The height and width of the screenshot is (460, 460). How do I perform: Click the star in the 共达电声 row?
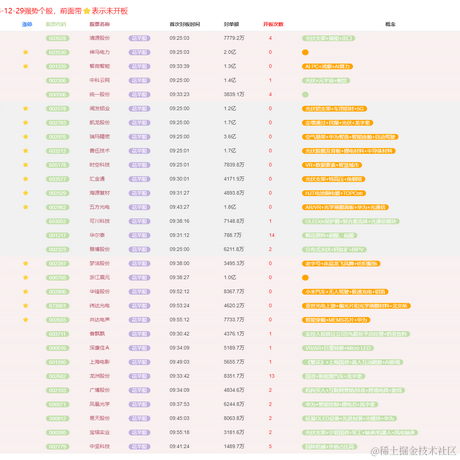coord(26,320)
